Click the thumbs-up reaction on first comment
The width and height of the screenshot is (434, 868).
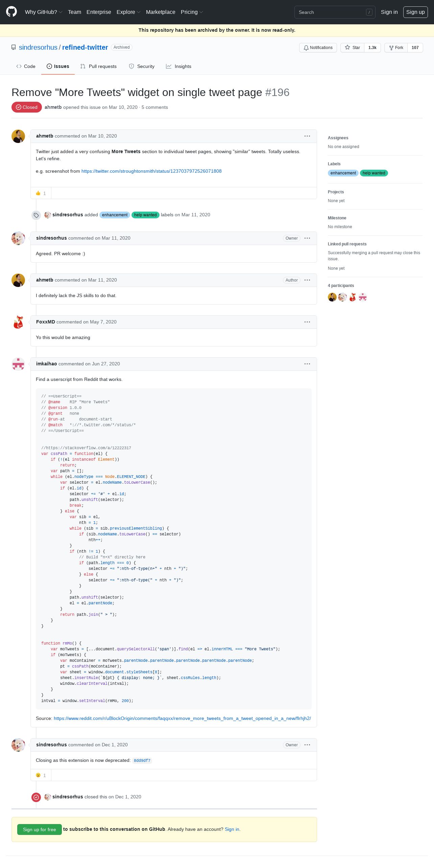coord(41,193)
